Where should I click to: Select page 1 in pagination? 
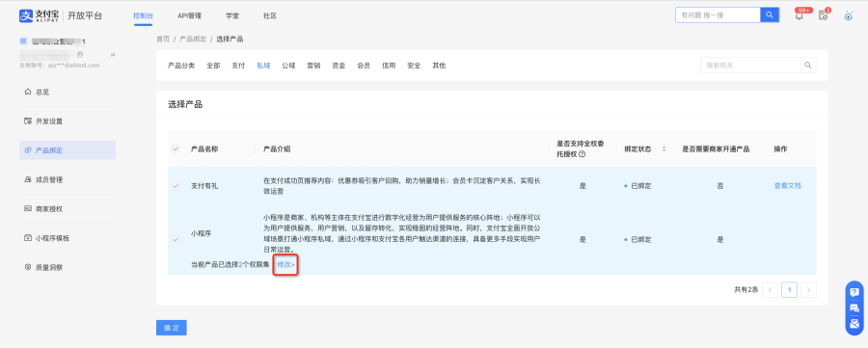789,289
